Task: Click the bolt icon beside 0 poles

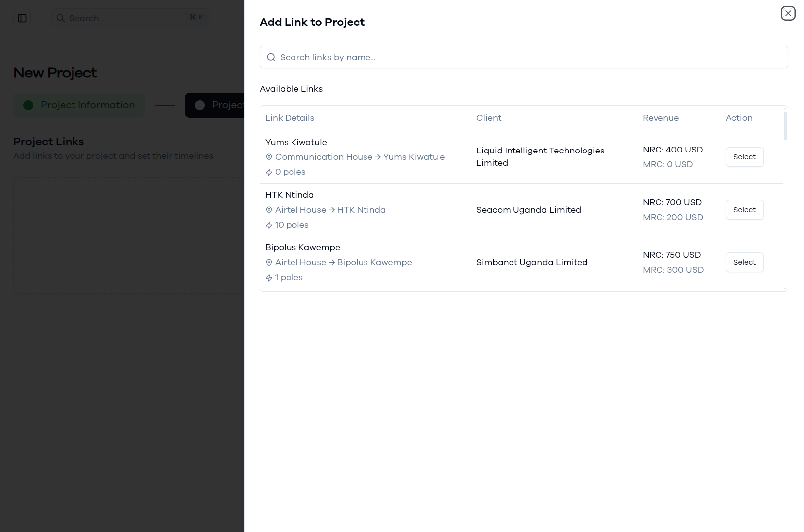Action: pyautogui.click(x=269, y=172)
